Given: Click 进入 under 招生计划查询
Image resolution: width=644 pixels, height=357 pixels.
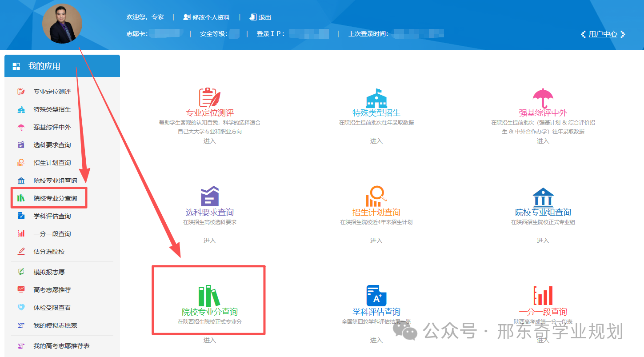Looking at the screenshot, I should click(x=376, y=241).
